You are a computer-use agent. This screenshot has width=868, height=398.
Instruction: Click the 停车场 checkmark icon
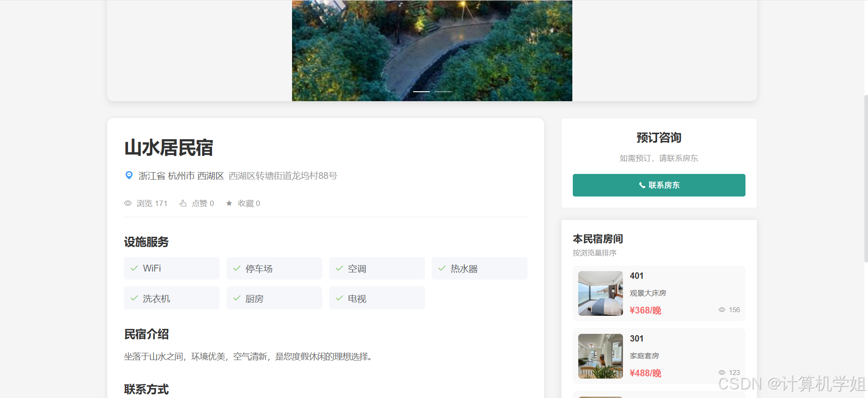pyautogui.click(x=237, y=268)
